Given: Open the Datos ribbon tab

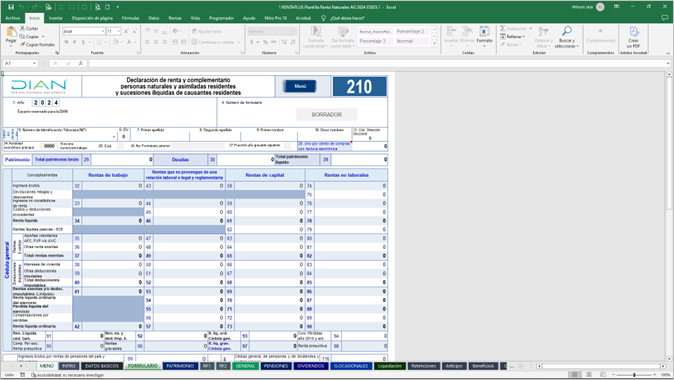Looking at the screenshot, I should click(153, 18).
